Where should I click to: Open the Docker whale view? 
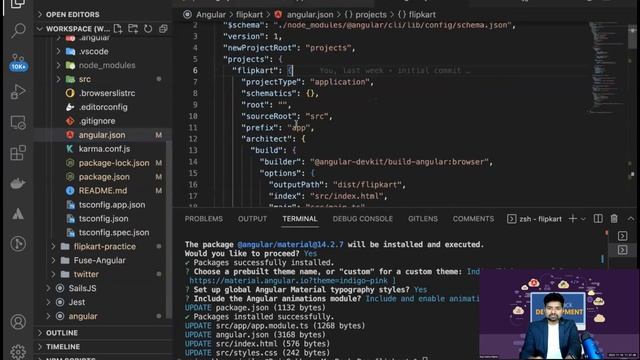click(18, 183)
